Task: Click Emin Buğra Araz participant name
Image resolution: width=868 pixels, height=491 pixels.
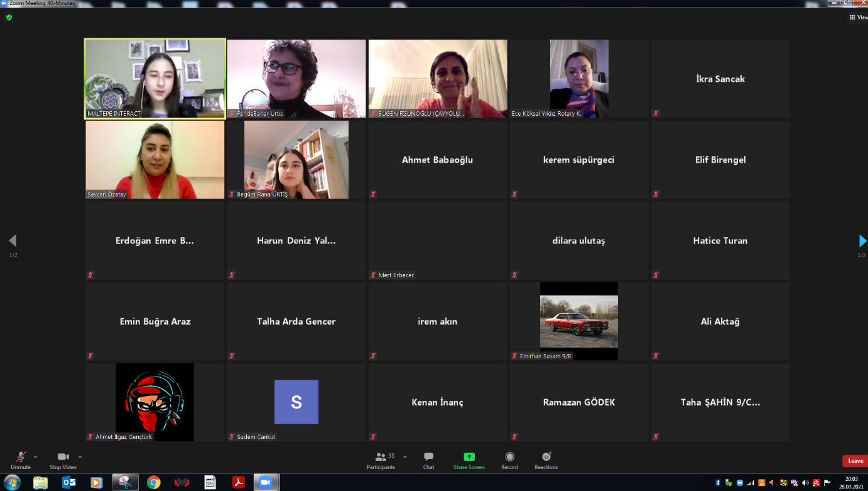Action: (155, 321)
